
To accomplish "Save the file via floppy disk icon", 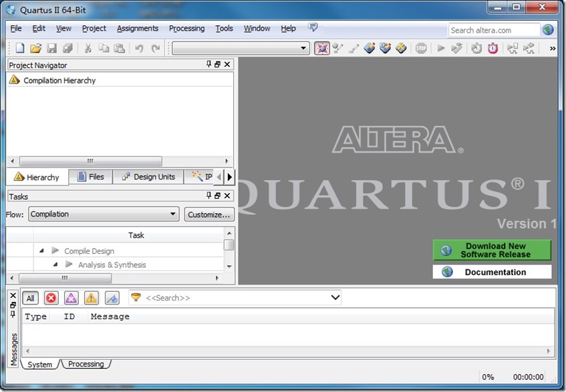I will 51,48.
